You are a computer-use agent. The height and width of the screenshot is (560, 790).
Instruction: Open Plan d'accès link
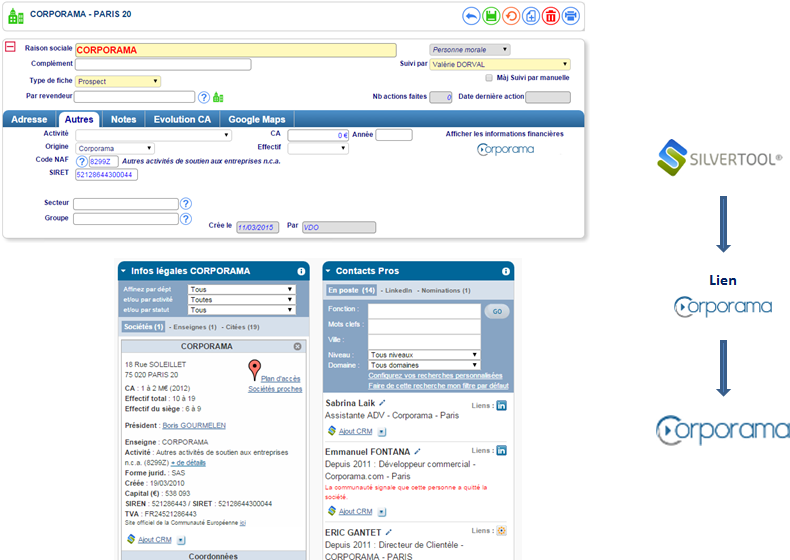tap(281, 379)
